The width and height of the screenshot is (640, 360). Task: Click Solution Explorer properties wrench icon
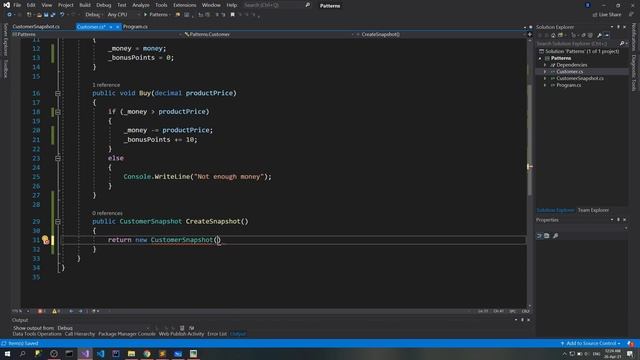[599, 36]
